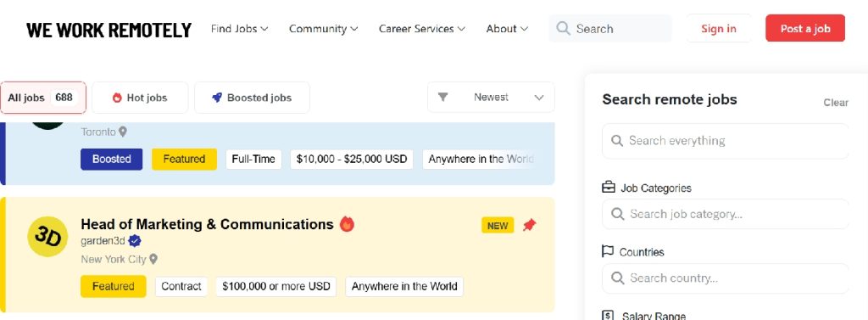Click the New York City location text
The height and width of the screenshot is (320, 868).
114,259
